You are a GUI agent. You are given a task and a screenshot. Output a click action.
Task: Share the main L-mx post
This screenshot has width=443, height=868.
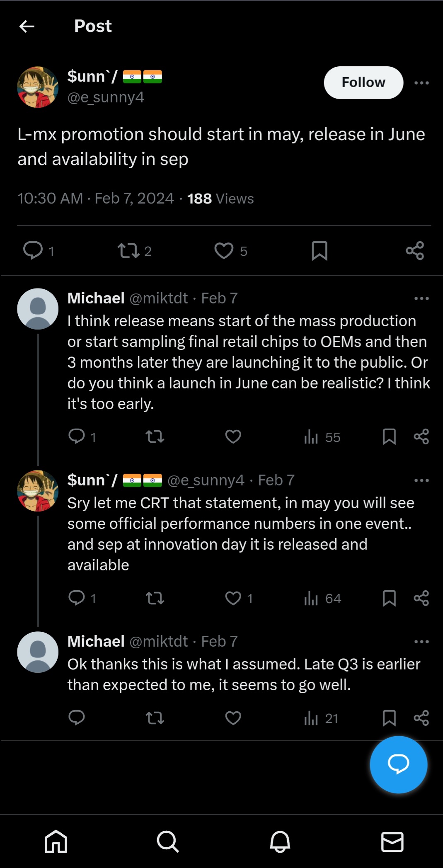(x=415, y=251)
